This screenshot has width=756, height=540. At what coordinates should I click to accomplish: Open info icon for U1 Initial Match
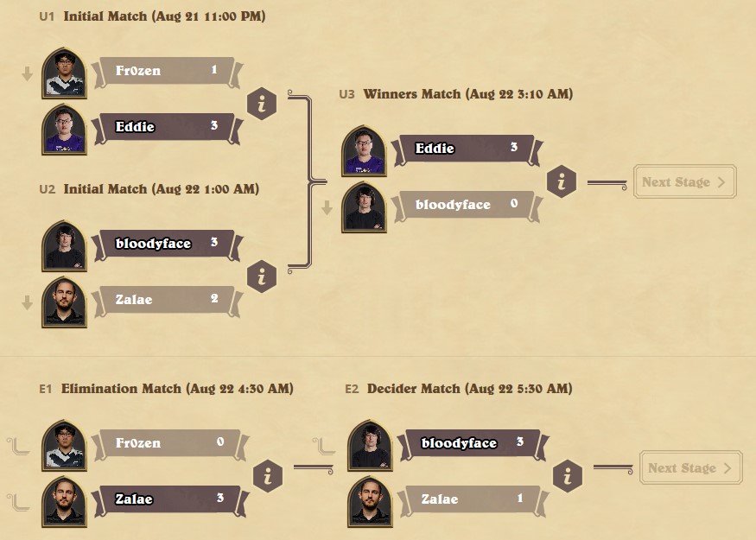coord(262,103)
